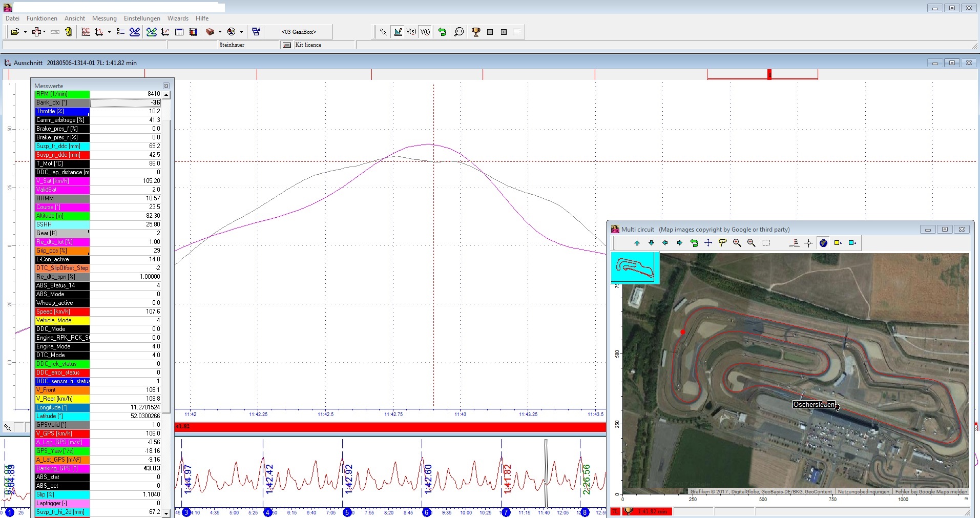Toggle the cyan layer 2 button
980x518 pixels.
(852, 243)
